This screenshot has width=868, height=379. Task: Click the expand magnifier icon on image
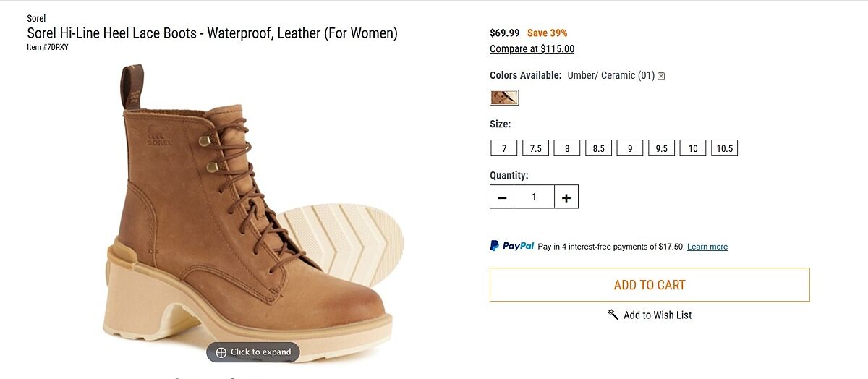[x=221, y=352]
